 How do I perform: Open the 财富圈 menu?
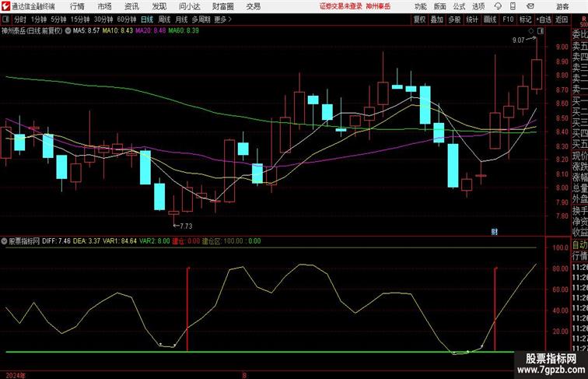[x=222, y=6]
